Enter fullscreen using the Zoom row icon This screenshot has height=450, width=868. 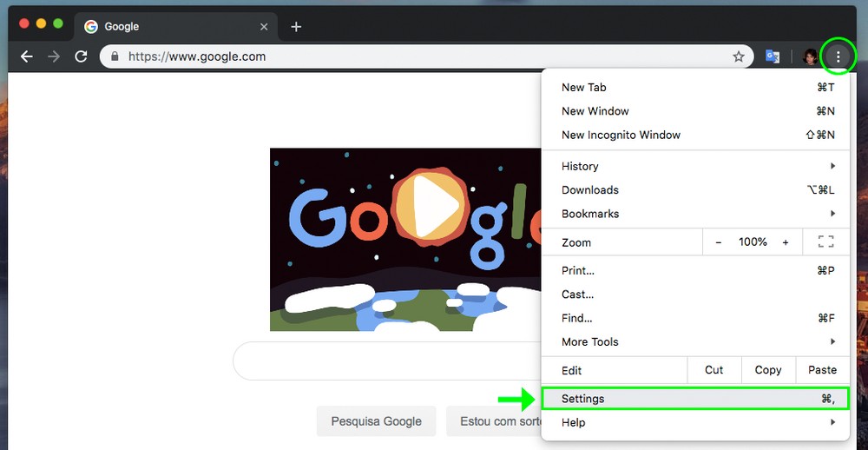pyautogui.click(x=825, y=242)
